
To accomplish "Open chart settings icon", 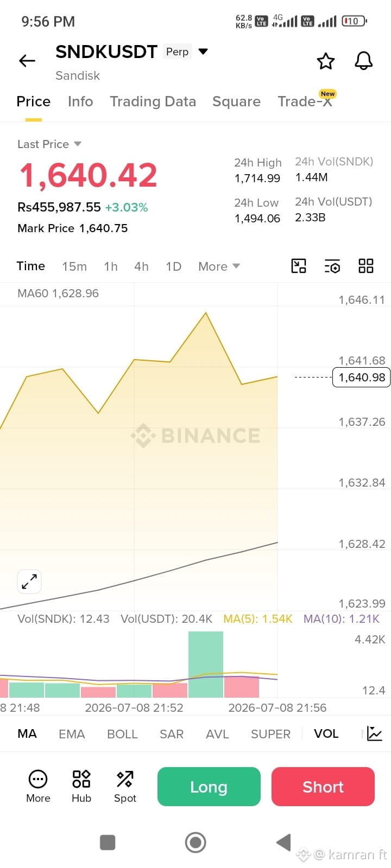I will [x=332, y=266].
